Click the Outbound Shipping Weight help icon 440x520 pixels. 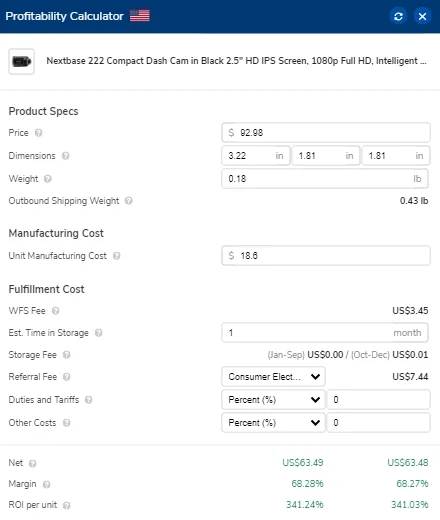(x=129, y=201)
